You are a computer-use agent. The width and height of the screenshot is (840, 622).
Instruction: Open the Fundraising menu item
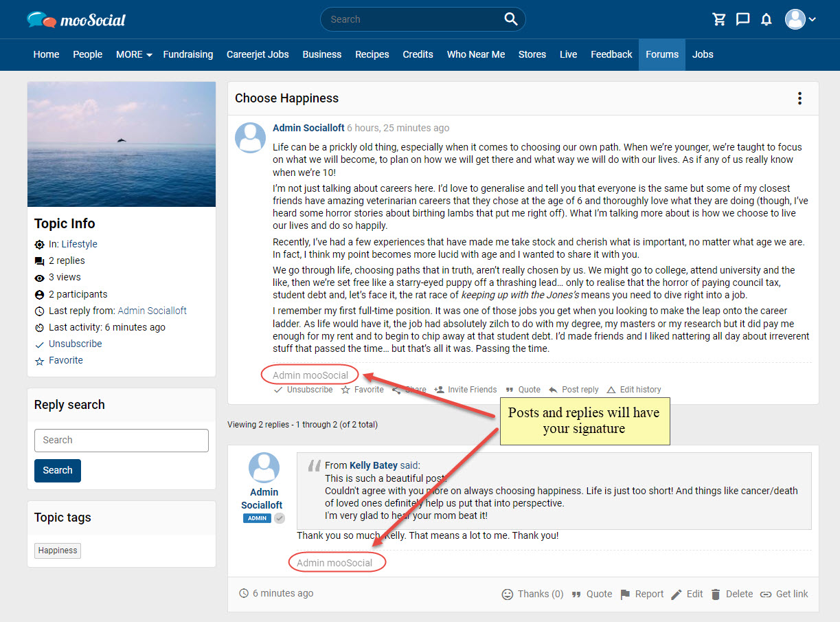[x=188, y=54]
